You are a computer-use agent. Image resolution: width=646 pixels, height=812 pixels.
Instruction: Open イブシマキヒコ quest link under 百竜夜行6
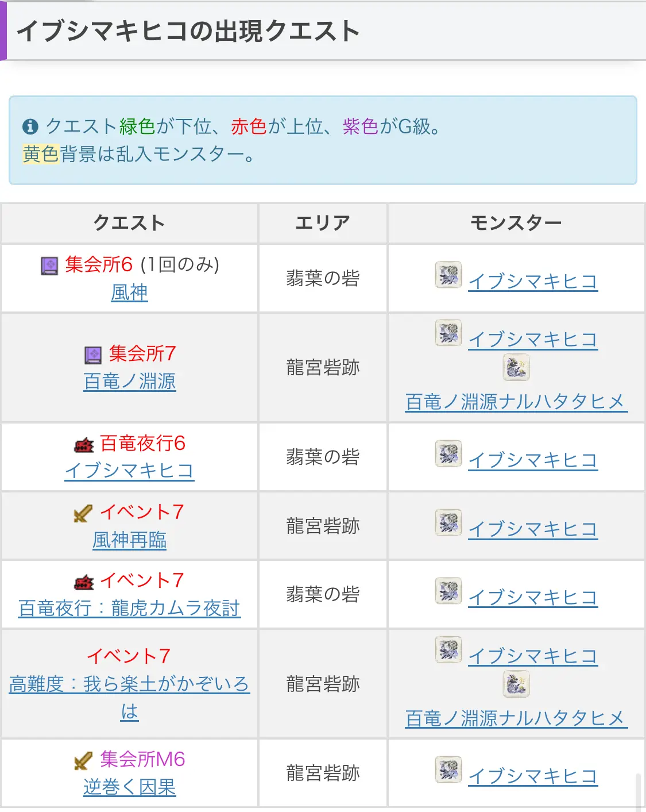tap(130, 471)
